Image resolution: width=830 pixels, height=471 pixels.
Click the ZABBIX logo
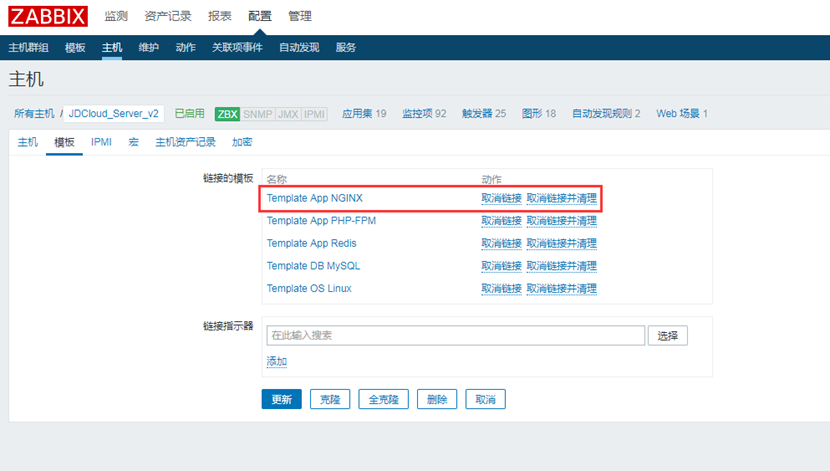(48, 16)
